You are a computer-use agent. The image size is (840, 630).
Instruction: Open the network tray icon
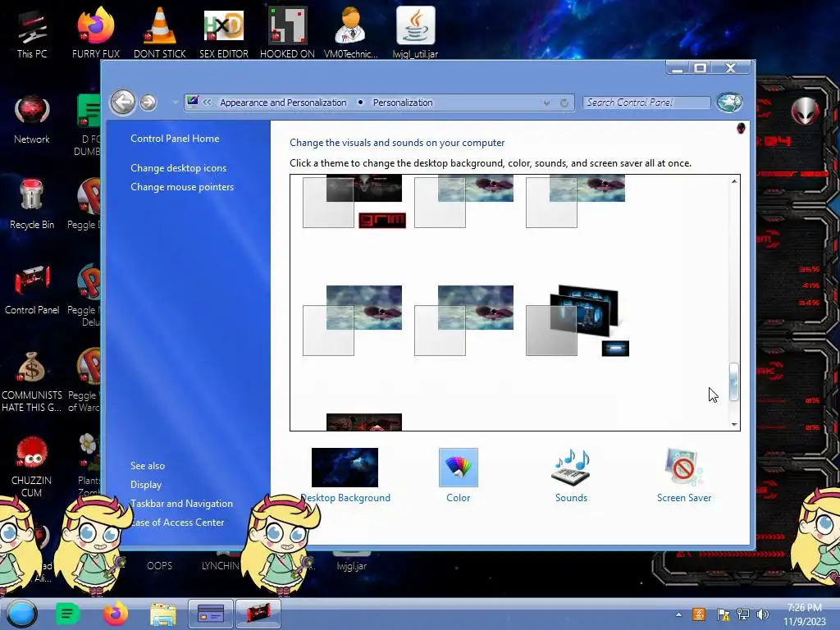pos(742,614)
